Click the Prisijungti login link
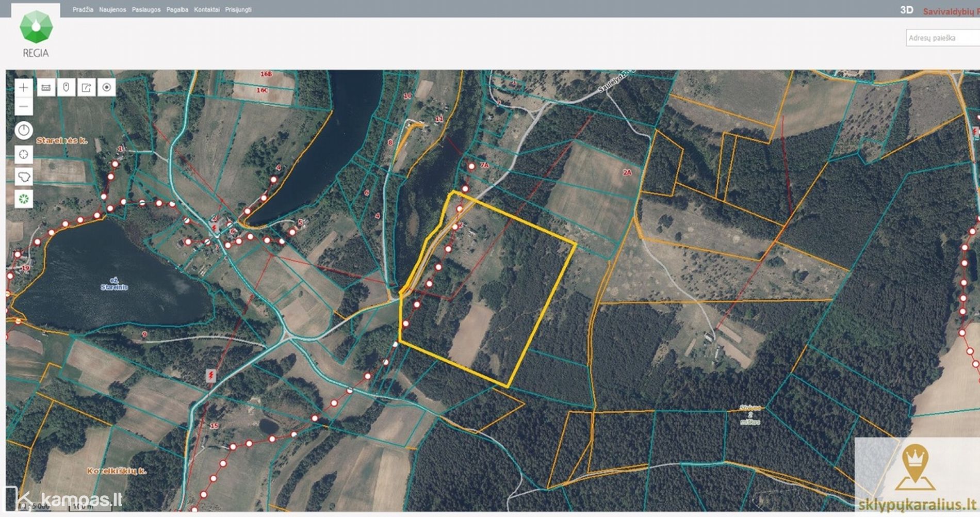The image size is (980, 517). [238, 10]
